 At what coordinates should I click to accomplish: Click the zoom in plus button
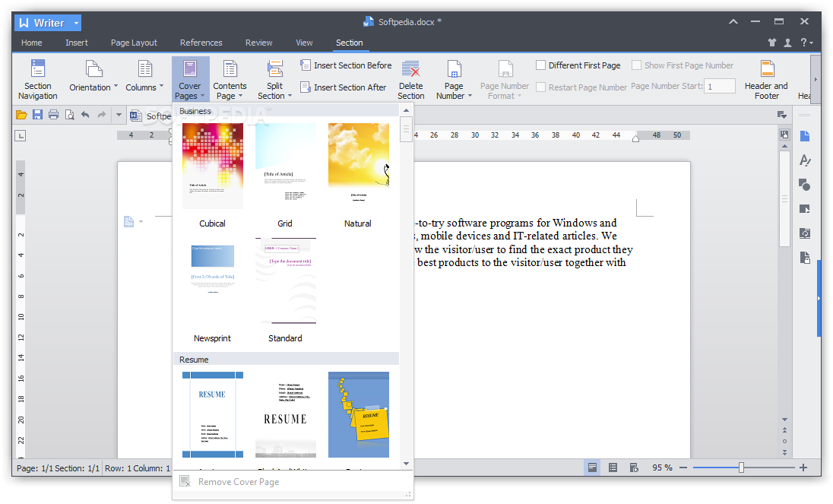click(803, 468)
